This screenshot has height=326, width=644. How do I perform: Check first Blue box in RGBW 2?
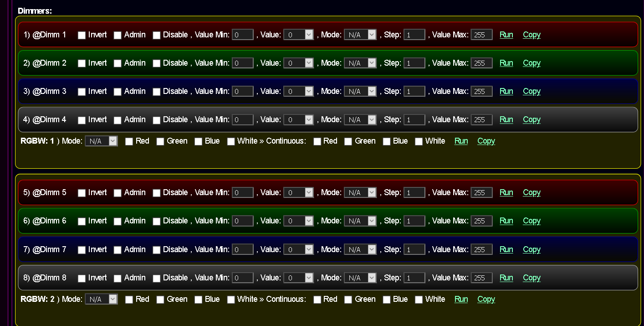point(198,300)
